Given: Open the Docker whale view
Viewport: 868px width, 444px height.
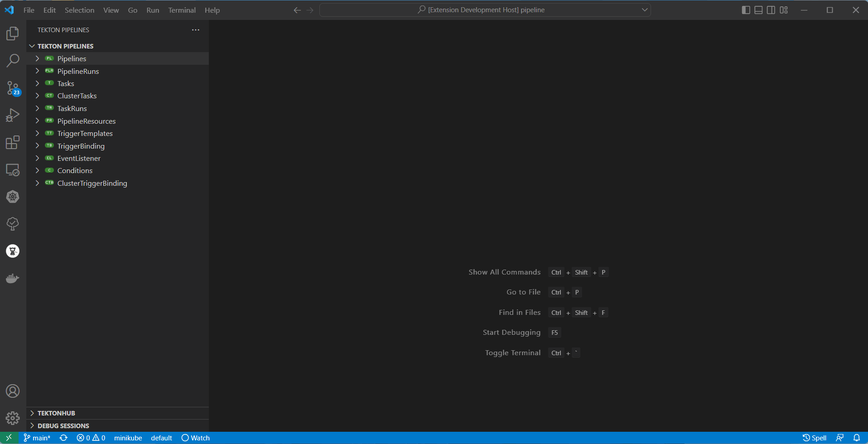Looking at the screenshot, I should [x=13, y=278].
